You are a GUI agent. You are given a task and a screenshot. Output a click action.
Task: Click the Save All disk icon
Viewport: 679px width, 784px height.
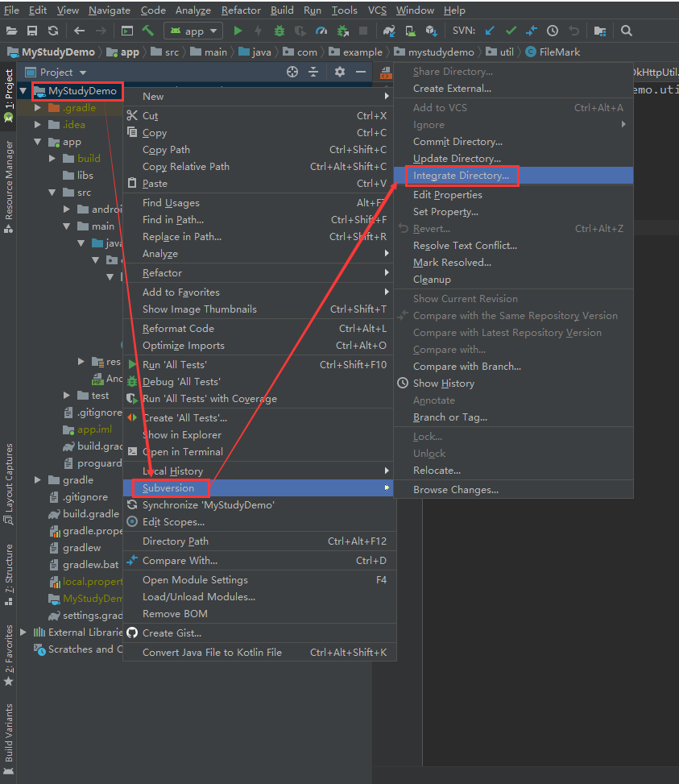(x=32, y=31)
